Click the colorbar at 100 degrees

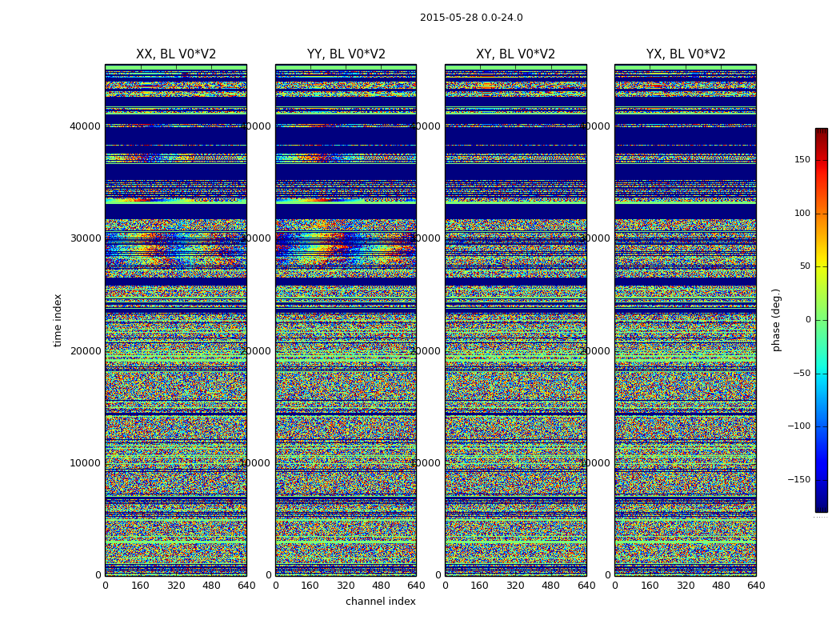[x=822, y=213]
